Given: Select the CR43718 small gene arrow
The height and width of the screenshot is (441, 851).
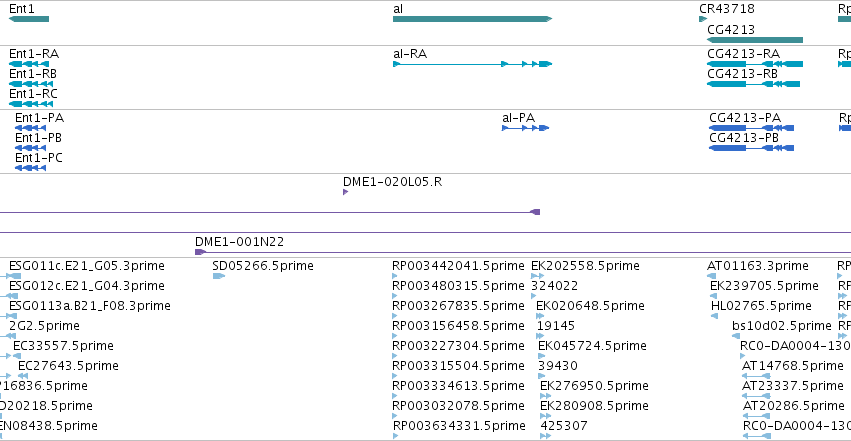Looking at the screenshot, I should [703, 19].
